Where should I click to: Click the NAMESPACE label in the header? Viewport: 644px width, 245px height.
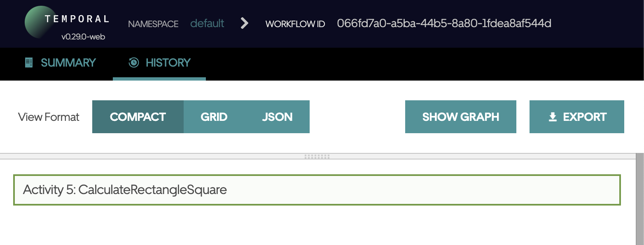click(153, 24)
